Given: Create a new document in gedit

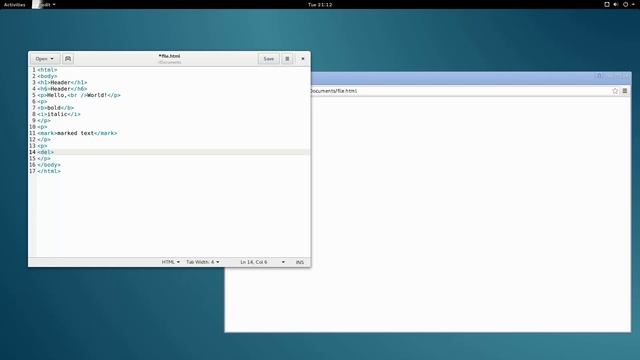Looking at the screenshot, I should point(68,59).
